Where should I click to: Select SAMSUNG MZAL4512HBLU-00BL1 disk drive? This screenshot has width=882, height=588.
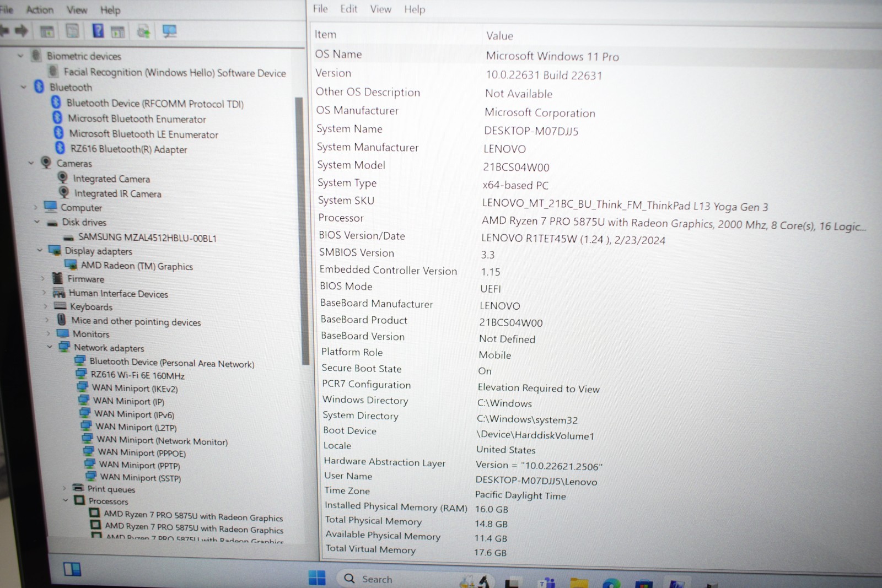pyautogui.click(x=147, y=238)
